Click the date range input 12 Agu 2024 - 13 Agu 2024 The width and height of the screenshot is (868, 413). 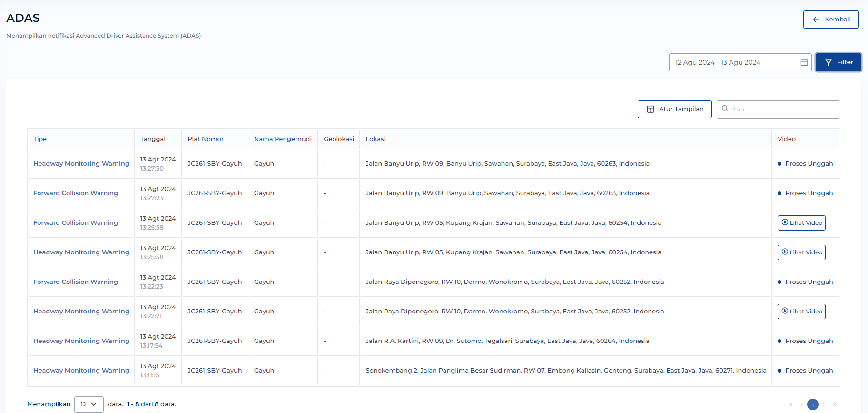pyautogui.click(x=740, y=62)
